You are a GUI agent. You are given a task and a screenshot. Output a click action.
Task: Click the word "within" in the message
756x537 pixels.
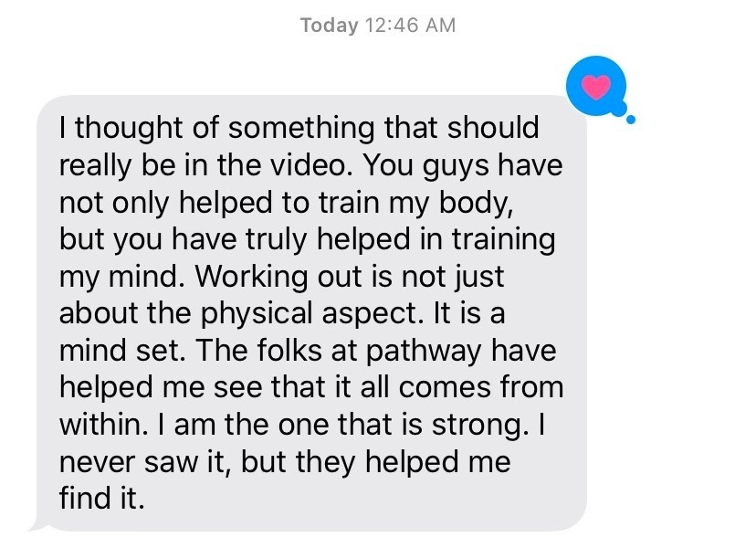(x=100, y=424)
